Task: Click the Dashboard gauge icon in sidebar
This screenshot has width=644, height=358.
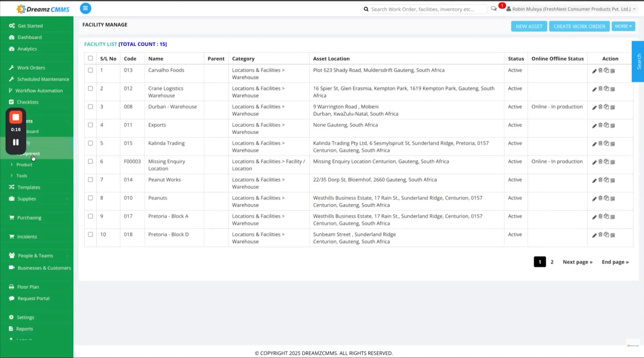Action: [12, 37]
